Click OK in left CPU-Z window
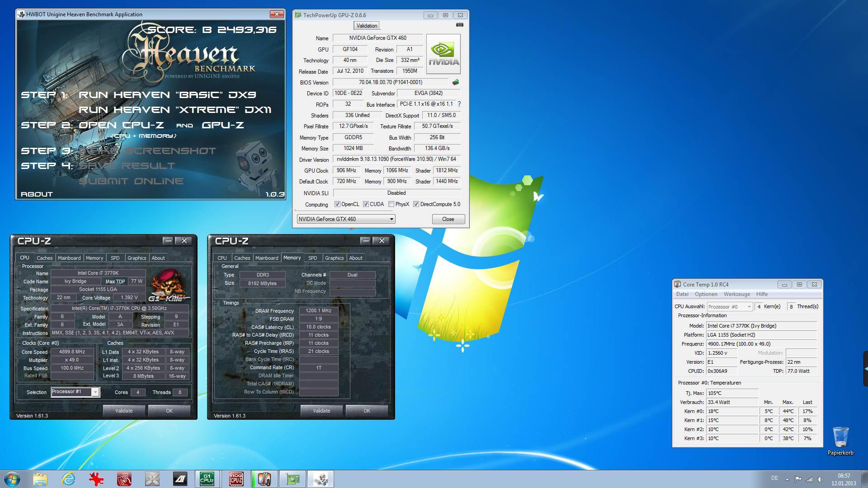Screen dimensions: 868x488 [169, 411]
